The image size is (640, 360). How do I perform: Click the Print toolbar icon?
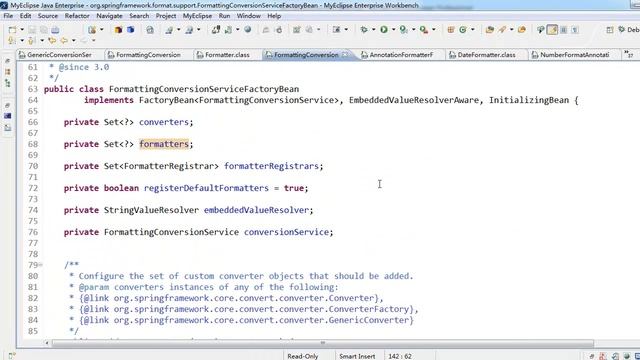55,30
